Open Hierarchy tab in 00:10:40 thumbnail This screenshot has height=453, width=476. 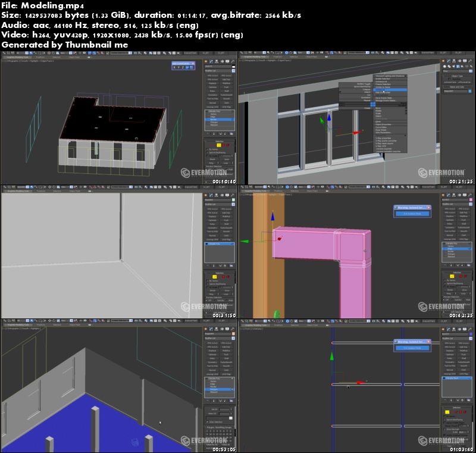pyautogui.click(x=217, y=61)
